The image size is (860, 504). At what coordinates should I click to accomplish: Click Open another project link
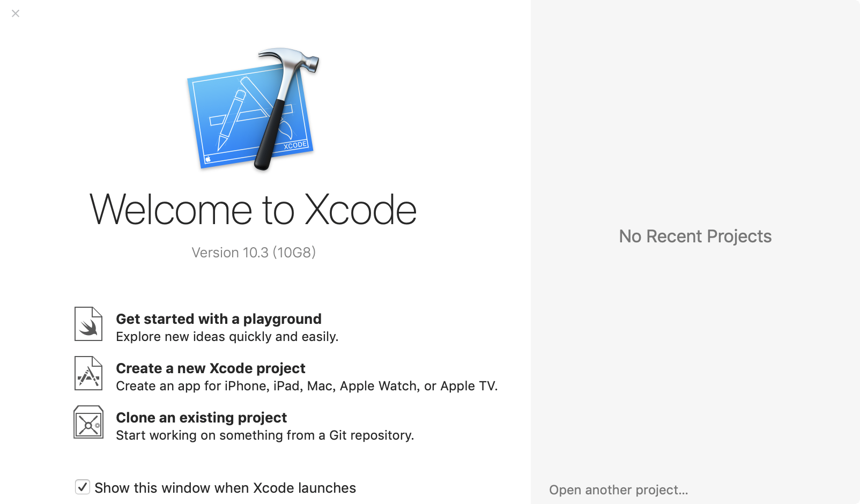619,490
